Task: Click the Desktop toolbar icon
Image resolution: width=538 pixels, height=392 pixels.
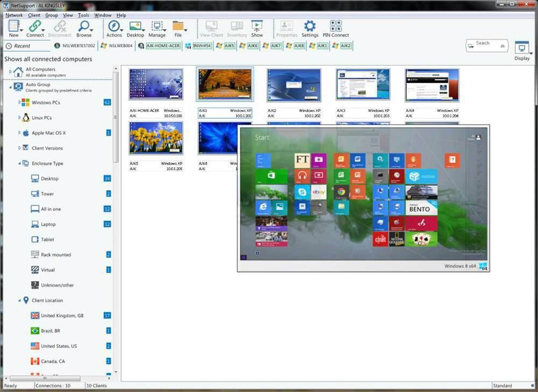Action: 135,26
